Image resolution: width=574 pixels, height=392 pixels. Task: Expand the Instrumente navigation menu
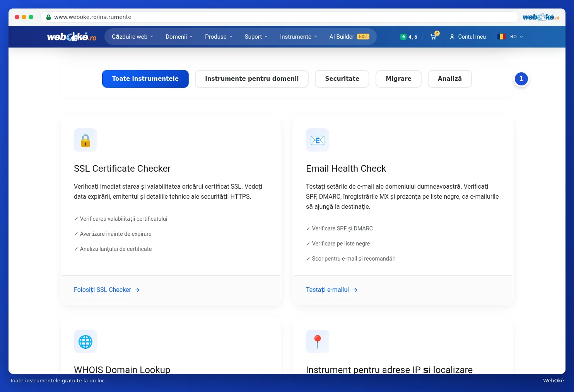click(299, 37)
